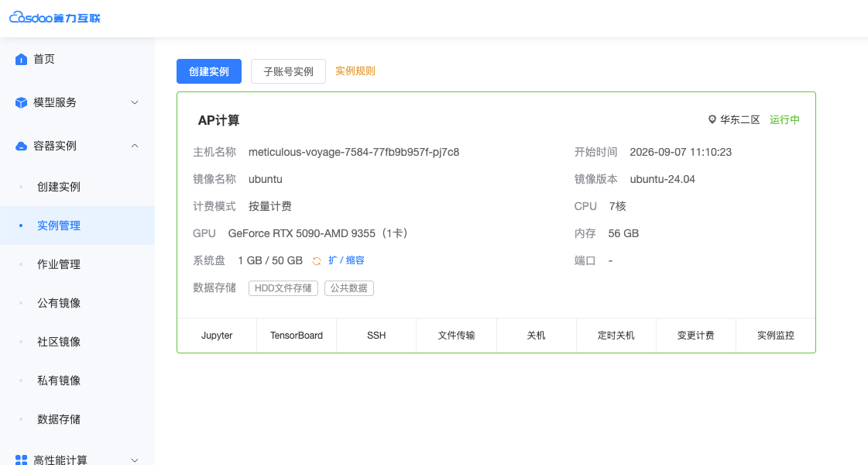This screenshot has height=465, width=868.
Task: Click 关机 to shut down instance
Action: coord(537,336)
